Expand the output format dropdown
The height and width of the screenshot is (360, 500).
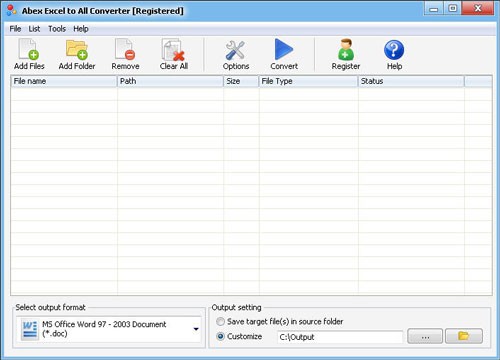pos(196,329)
